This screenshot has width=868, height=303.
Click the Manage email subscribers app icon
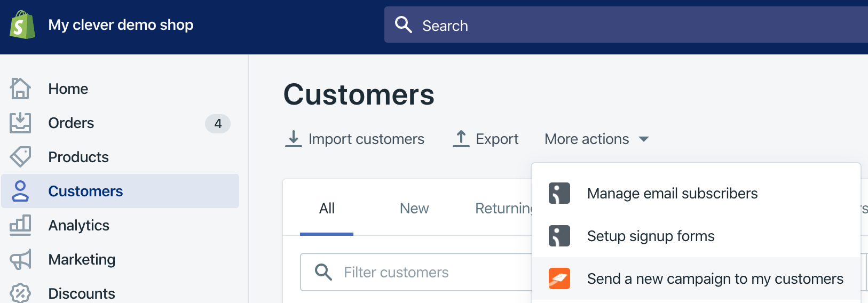click(559, 193)
